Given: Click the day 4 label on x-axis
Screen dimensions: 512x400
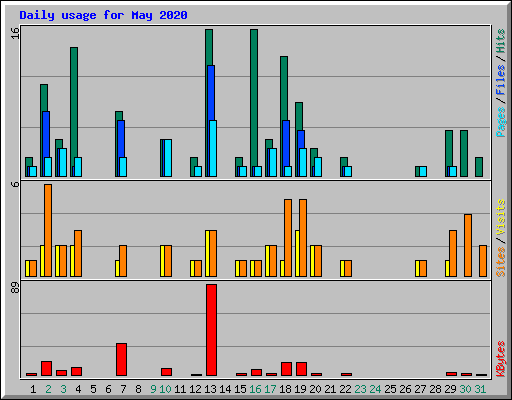Looking at the screenshot, I should tap(78, 389).
